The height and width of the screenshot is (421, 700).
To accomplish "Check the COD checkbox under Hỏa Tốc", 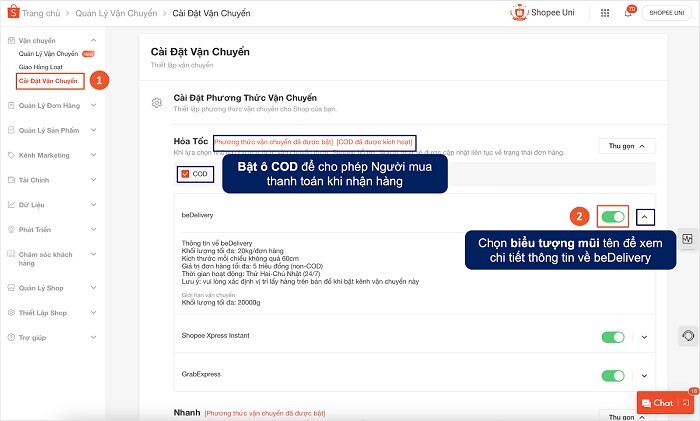I will click(185, 174).
